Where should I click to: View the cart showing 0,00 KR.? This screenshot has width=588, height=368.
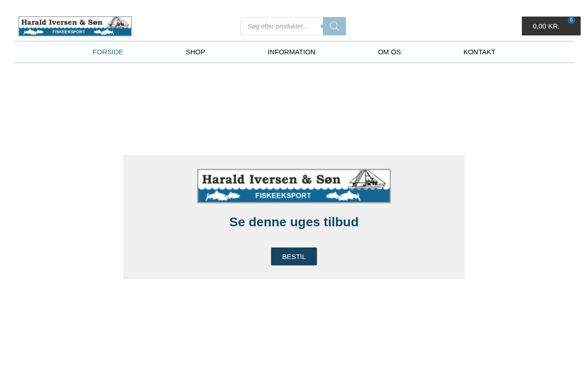coord(551,26)
